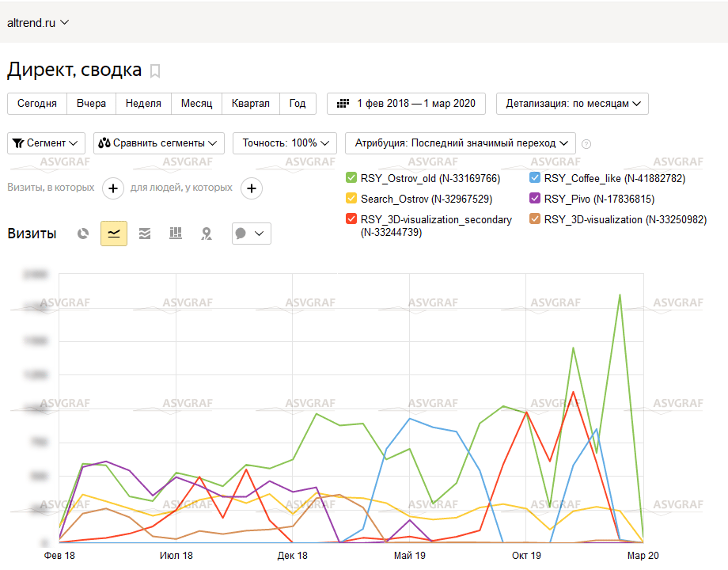Click the RSY_Ostrov_old (N-33169766) legend label
This screenshot has height=570, width=728.
[x=430, y=178]
